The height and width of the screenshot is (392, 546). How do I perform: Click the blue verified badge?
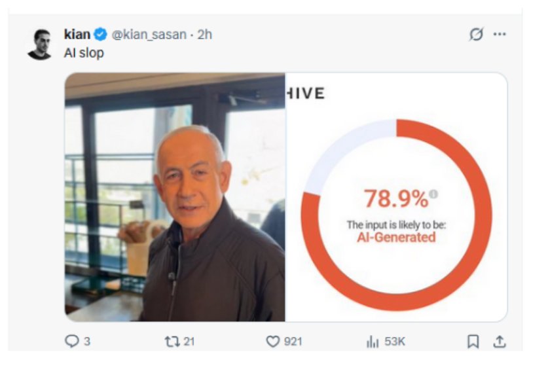[x=101, y=35]
